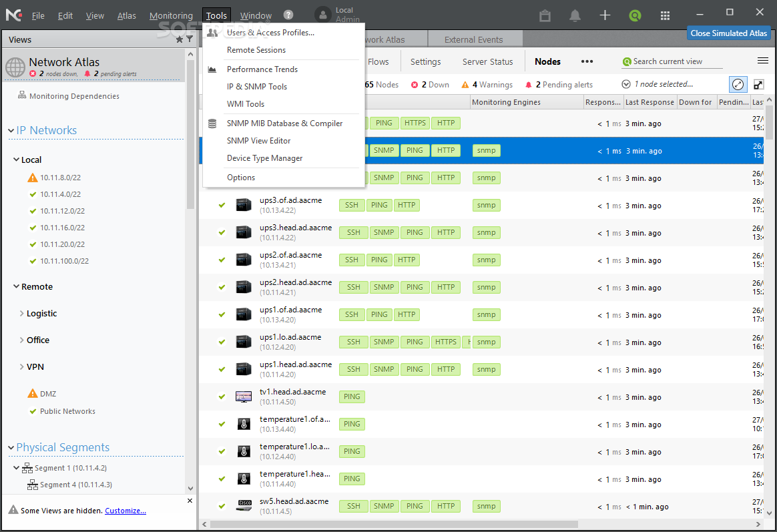Click the horizontal scrollbar of node table
The height and width of the screenshot is (532, 777).
tap(394, 523)
